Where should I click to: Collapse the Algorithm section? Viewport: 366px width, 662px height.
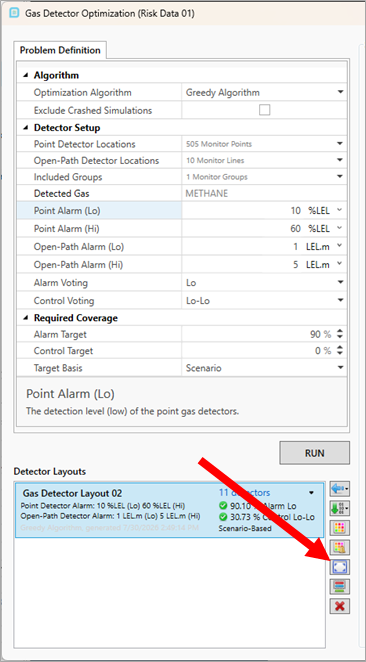(26, 76)
